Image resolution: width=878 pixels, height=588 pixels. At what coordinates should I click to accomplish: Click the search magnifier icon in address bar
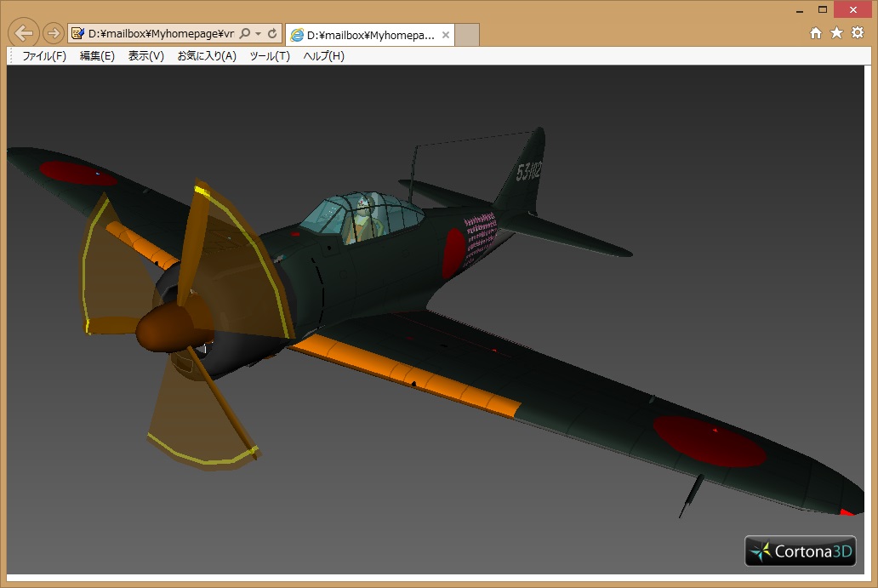pyautogui.click(x=245, y=34)
